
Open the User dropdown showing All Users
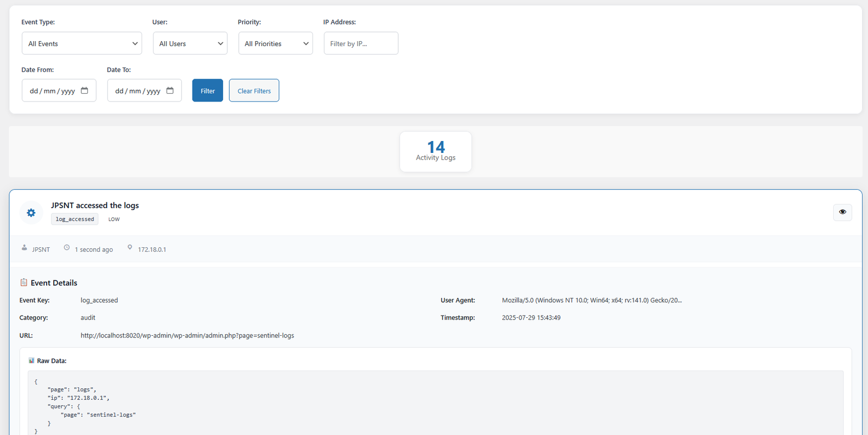(x=190, y=43)
